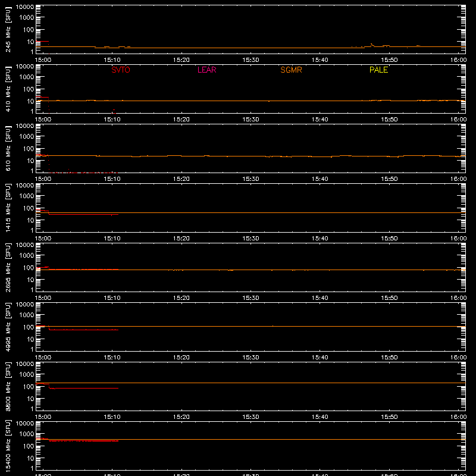Click the 15:20 time label under the 410 MHz plot
The height and width of the screenshot is (476, 476).
181,120
